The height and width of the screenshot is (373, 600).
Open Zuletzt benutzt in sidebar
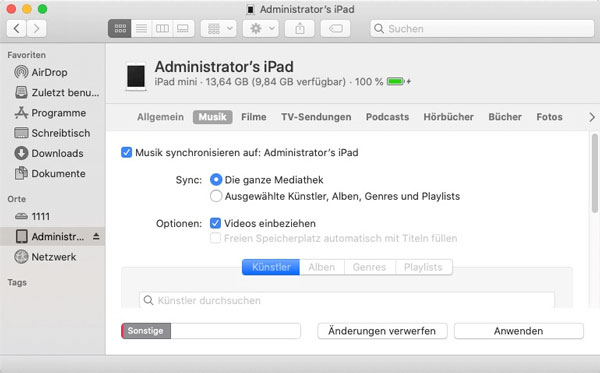pyautogui.click(x=57, y=93)
